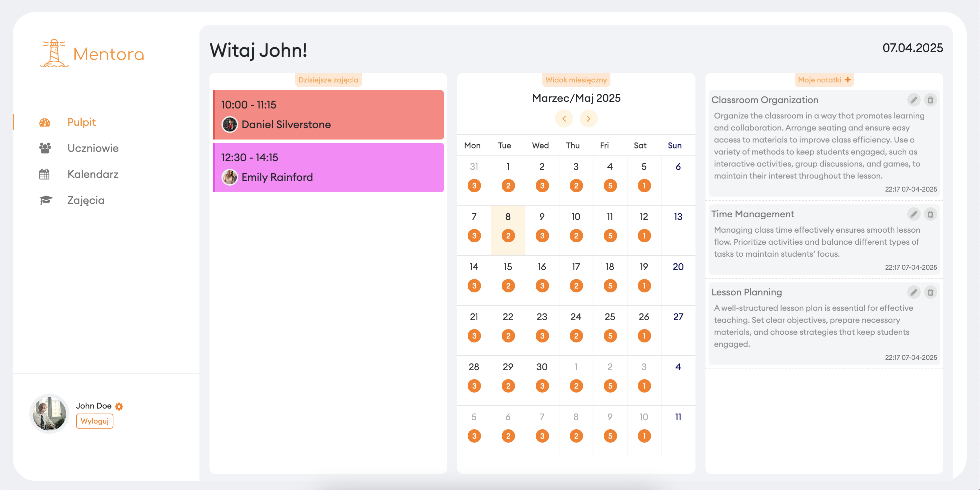Open Daniel Silverstone's 10:00 class
This screenshot has width=980, height=490.
point(328,114)
